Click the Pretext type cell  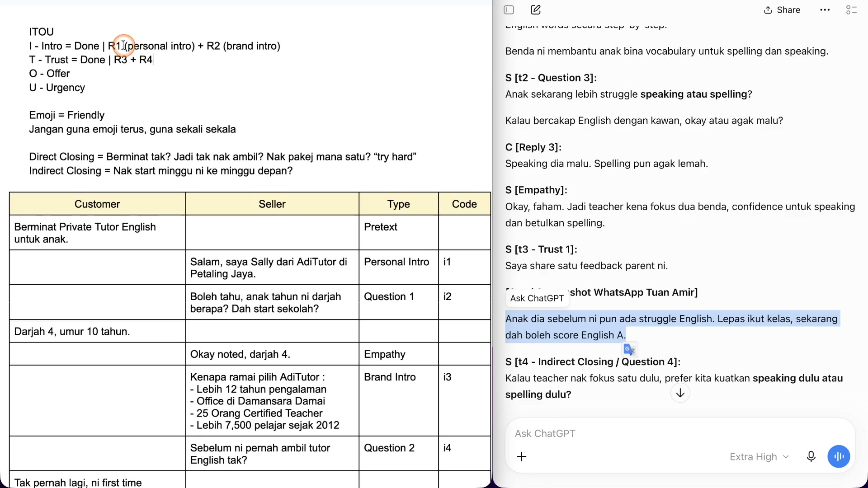(x=398, y=233)
